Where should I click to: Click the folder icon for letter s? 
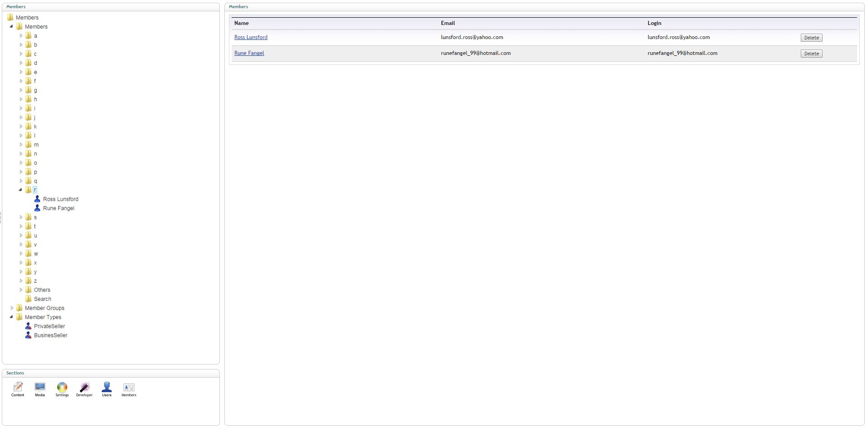point(28,217)
